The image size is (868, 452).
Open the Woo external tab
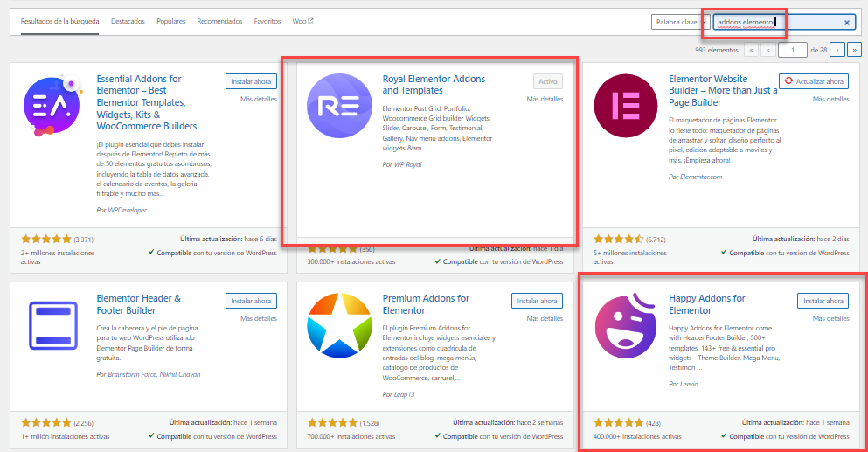click(x=302, y=21)
